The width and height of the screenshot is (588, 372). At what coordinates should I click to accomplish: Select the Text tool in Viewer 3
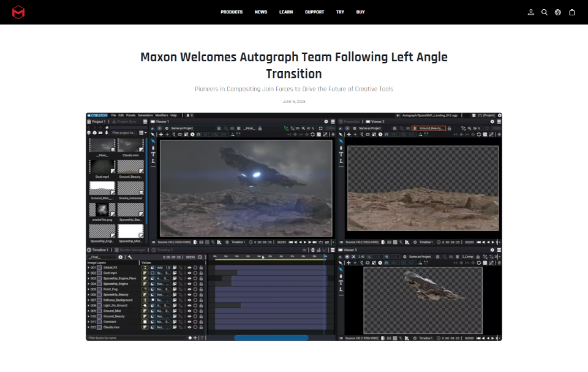pyautogui.click(x=341, y=283)
